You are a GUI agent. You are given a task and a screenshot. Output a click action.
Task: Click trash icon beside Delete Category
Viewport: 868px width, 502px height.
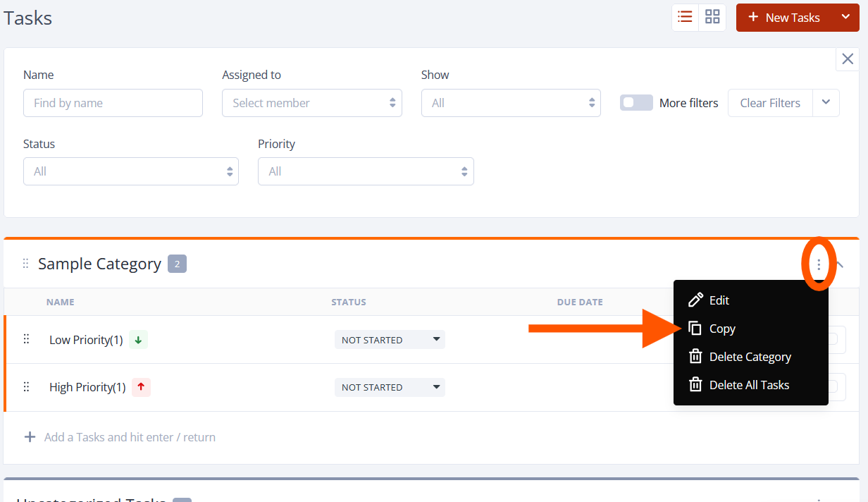coord(695,357)
